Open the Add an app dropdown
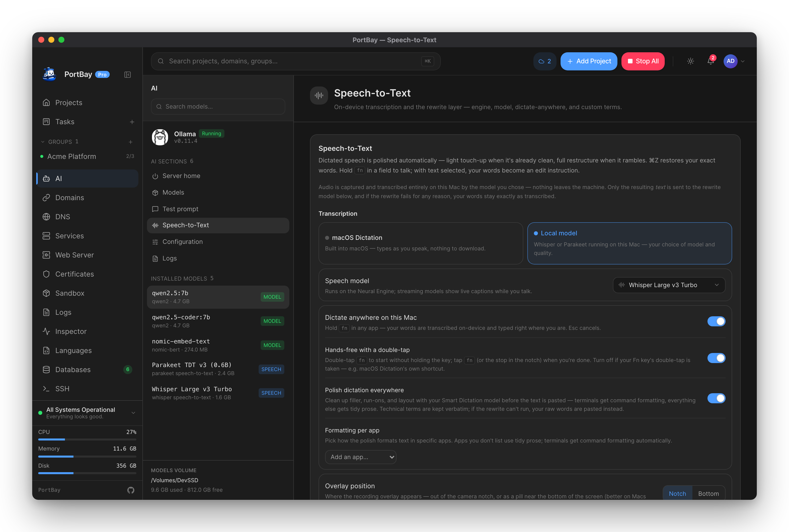 [x=361, y=457]
